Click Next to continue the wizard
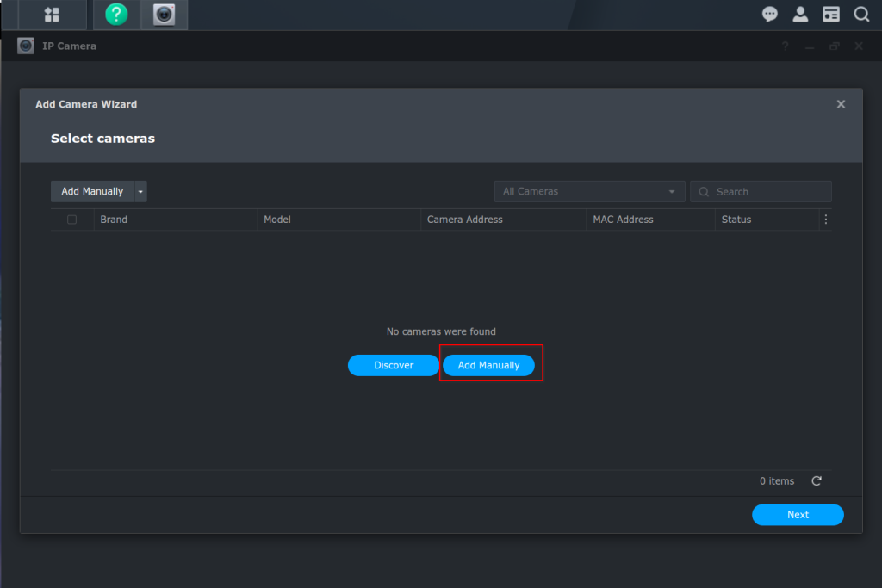 pyautogui.click(x=798, y=515)
